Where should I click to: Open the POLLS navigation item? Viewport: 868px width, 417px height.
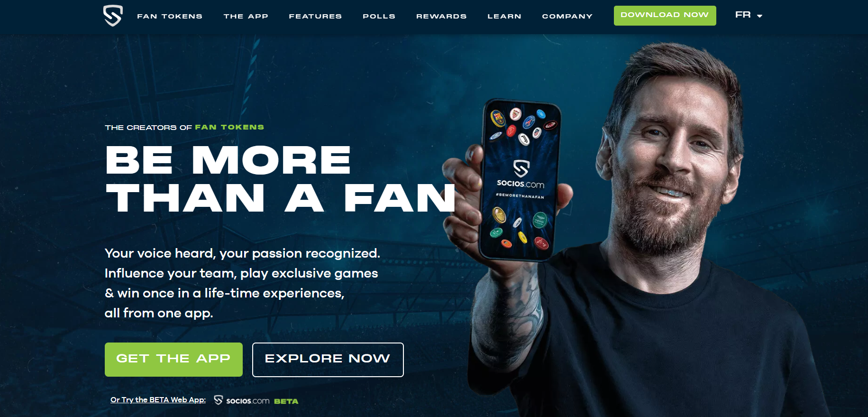pyautogui.click(x=379, y=16)
